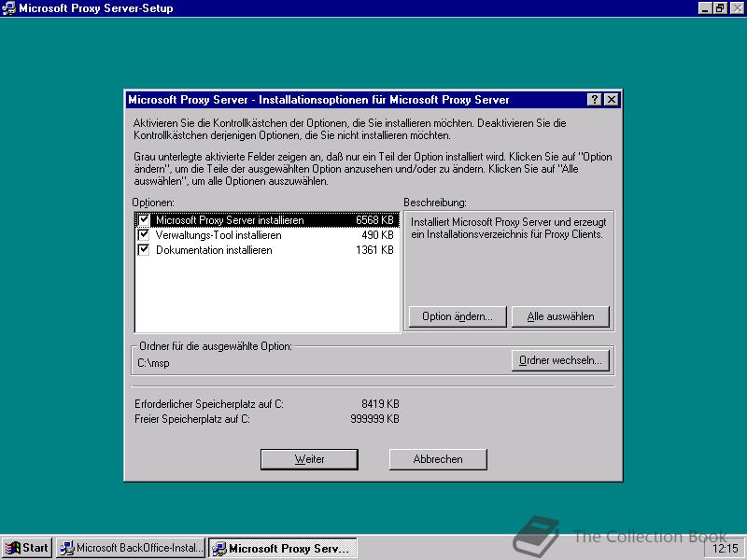This screenshot has height=560, width=747.
Task: Click the dialog help question mark button
Action: (x=594, y=100)
